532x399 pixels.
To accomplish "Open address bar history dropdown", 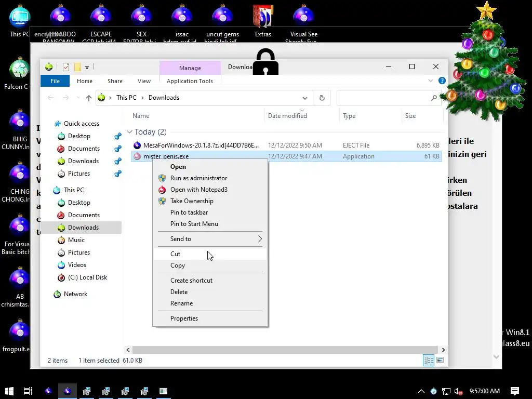I will (304, 98).
